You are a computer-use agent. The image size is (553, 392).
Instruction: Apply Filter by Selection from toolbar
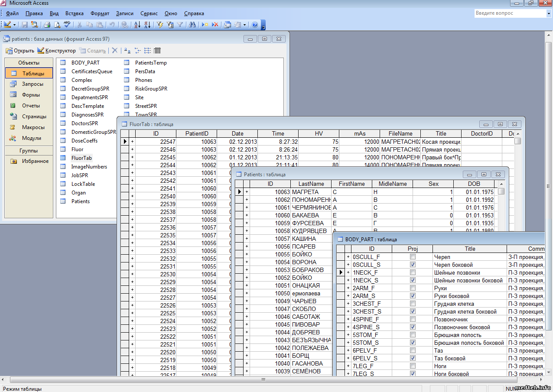pyautogui.click(x=160, y=25)
